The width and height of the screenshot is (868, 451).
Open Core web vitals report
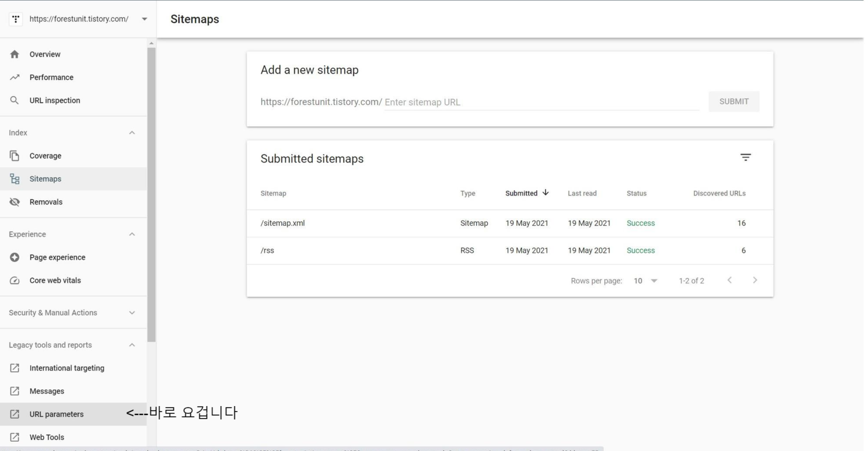click(x=73, y=280)
